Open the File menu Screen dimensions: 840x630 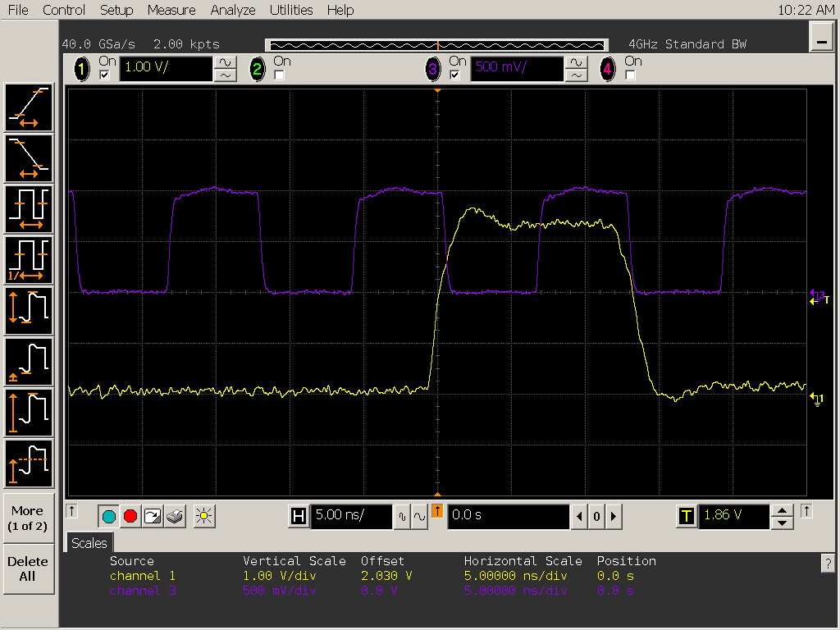pos(18,10)
